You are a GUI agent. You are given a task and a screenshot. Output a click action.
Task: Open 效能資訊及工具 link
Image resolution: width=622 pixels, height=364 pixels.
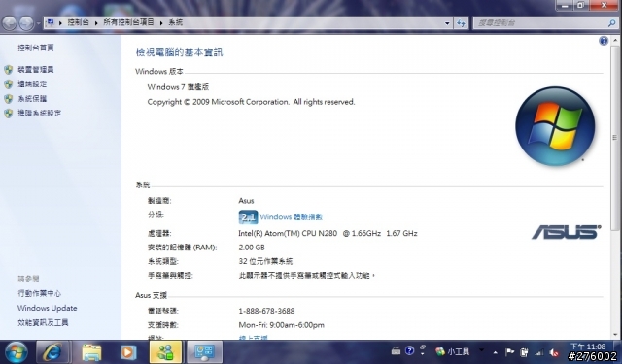coord(43,323)
